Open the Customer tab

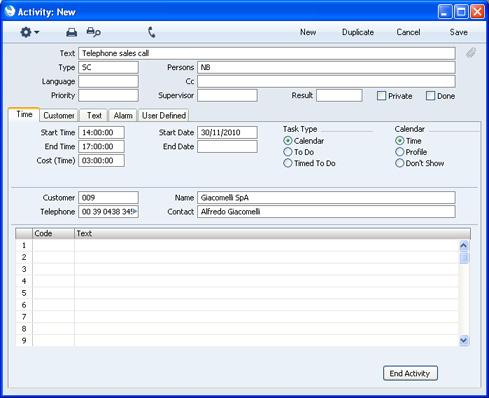[59, 115]
